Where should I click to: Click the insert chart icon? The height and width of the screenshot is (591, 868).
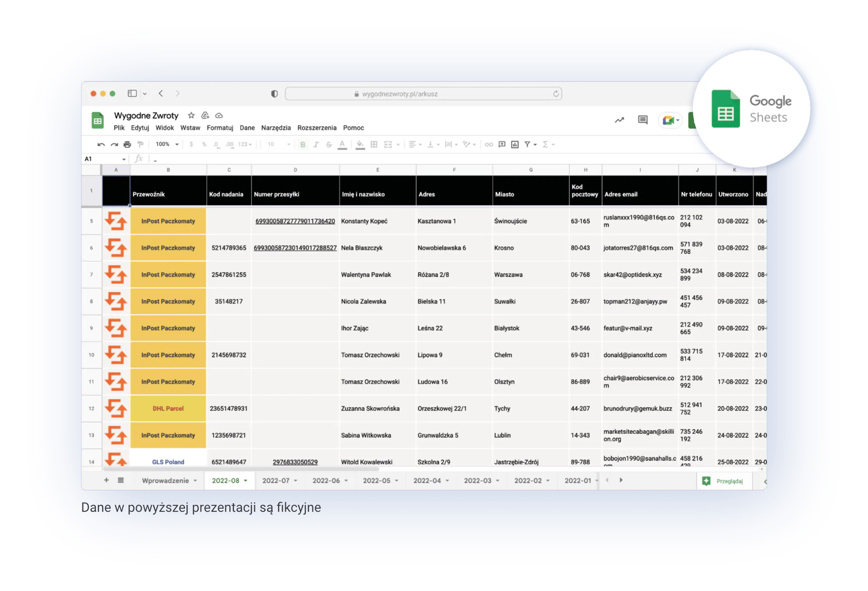[515, 144]
